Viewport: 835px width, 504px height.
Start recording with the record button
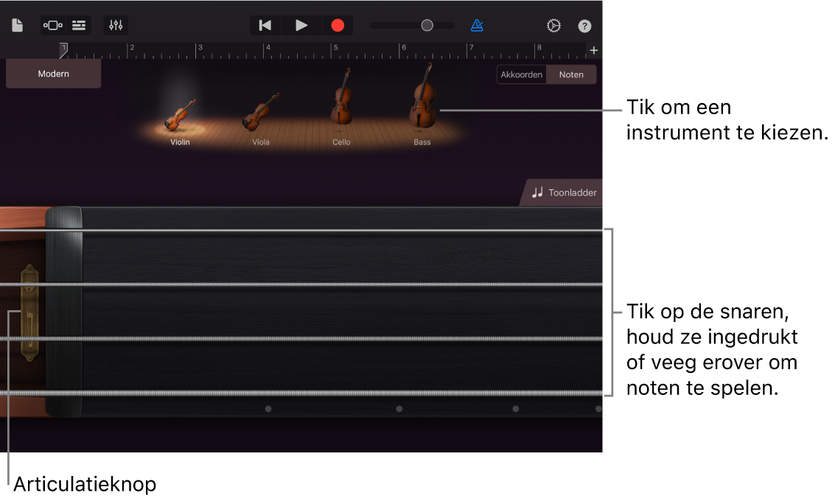coord(338,25)
